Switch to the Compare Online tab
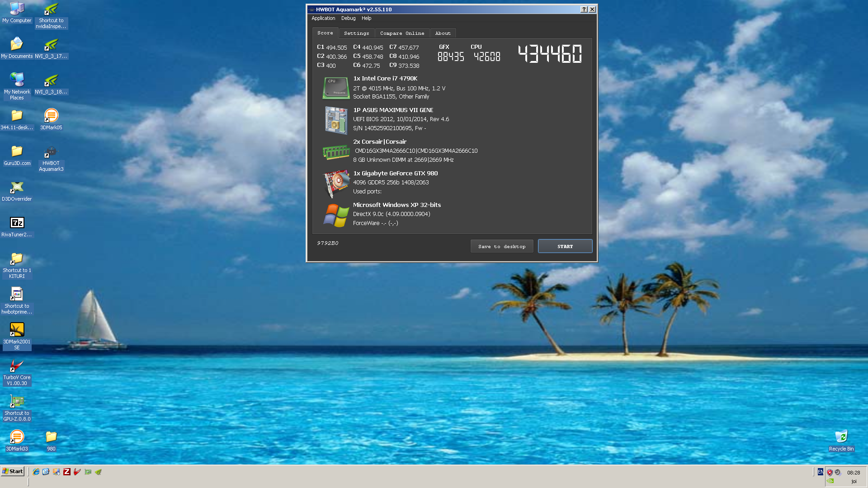 point(402,33)
